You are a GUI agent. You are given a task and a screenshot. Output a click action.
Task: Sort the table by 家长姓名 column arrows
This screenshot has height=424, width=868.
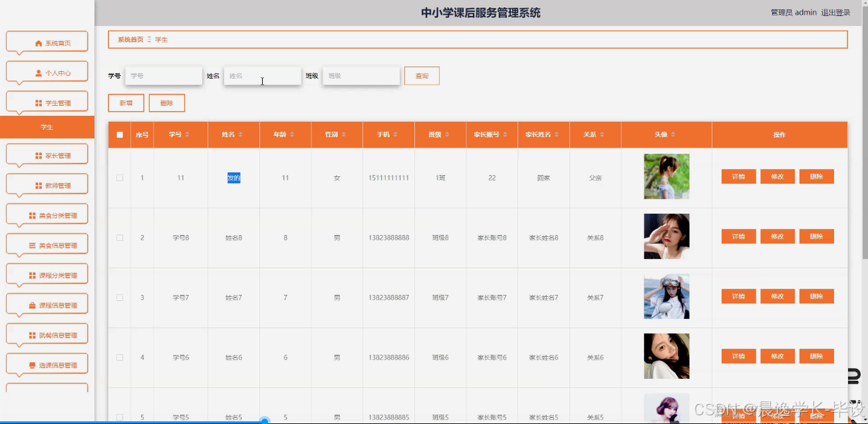(555, 134)
